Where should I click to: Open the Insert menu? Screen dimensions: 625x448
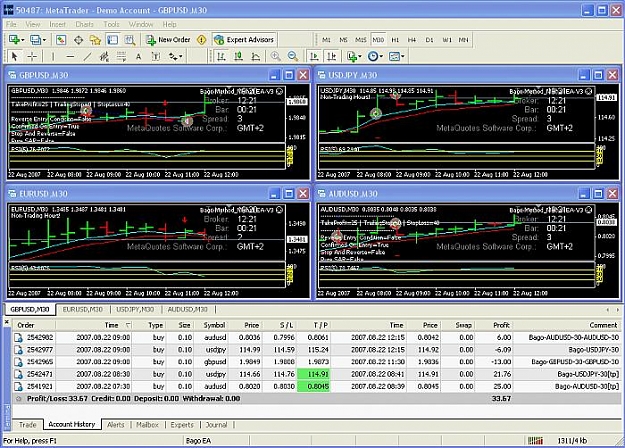pos(57,24)
